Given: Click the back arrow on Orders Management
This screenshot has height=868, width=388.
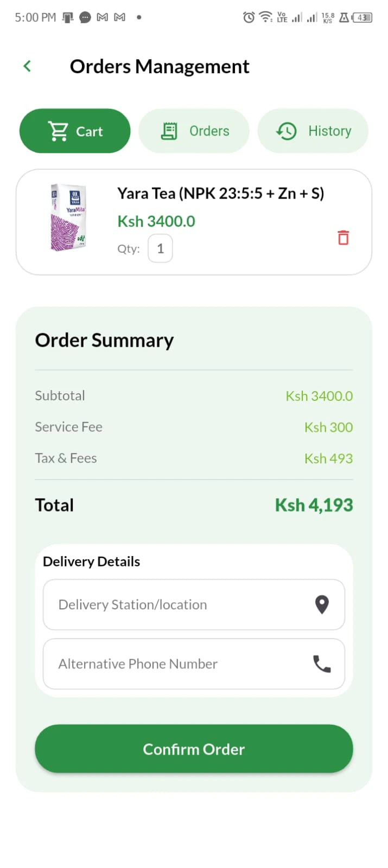Looking at the screenshot, I should click(x=27, y=66).
